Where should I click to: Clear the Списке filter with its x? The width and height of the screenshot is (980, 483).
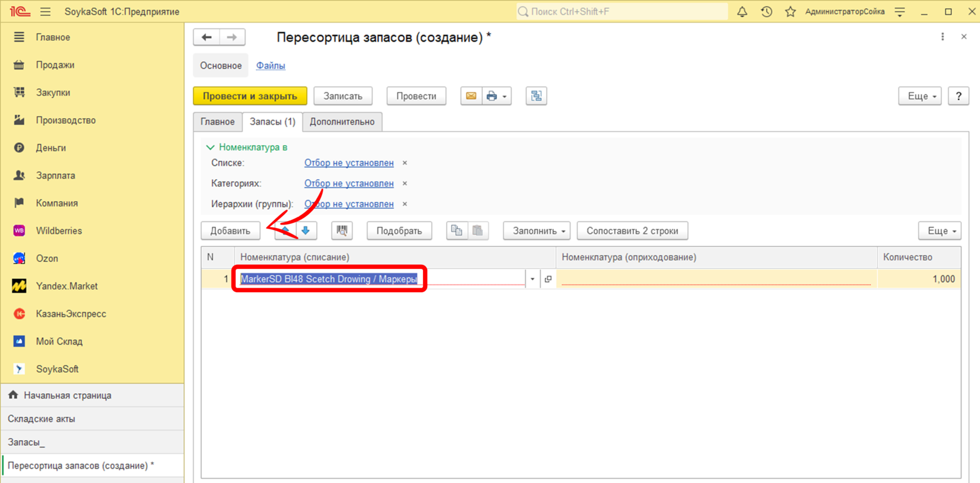pyautogui.click(x=405, y=163)
